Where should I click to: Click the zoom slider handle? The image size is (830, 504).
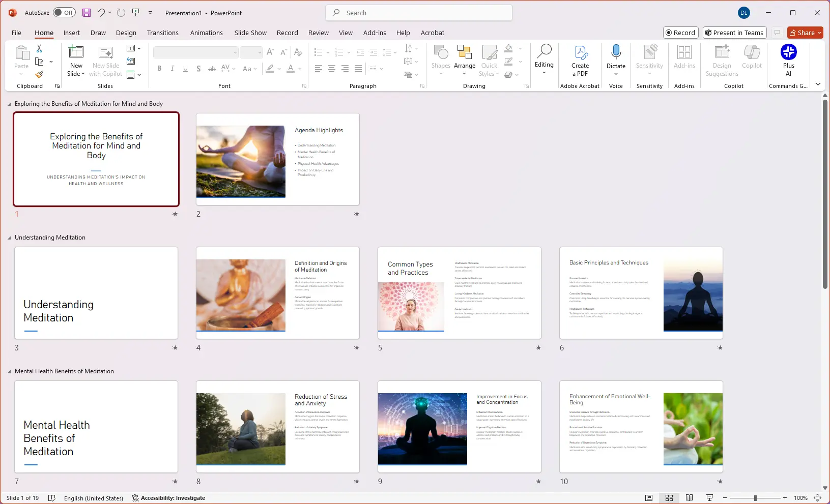[x=755, y=498]
